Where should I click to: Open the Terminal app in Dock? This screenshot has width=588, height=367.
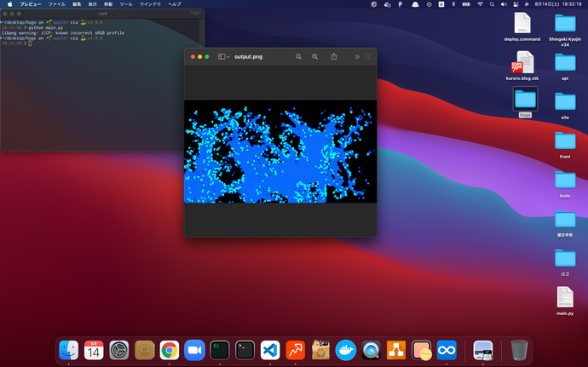[245, 350]
